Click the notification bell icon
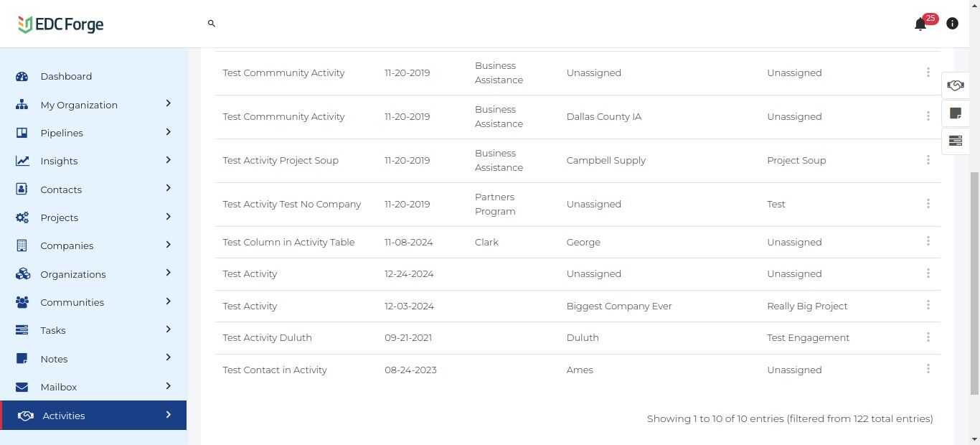 click(920, 24)
